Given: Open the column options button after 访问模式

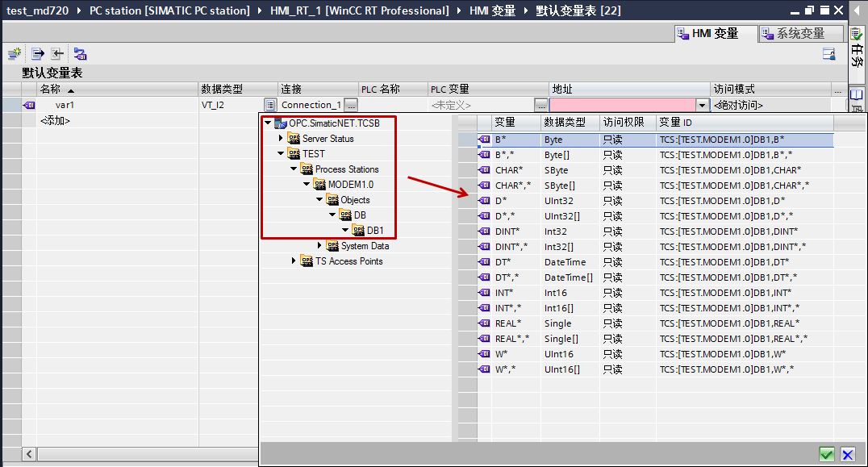Looking at the screenshot, I should (838, 89).
